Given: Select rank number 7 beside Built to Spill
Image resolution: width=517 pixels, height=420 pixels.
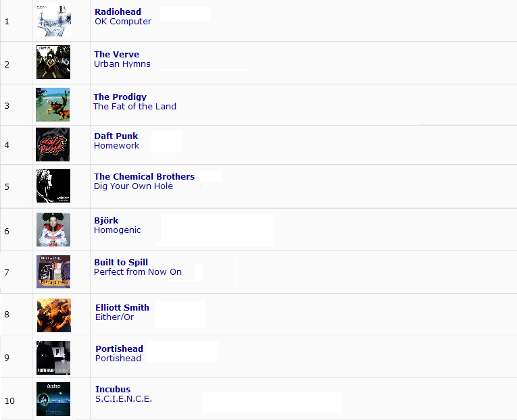Looking at the screenshot, I should 7,272.
